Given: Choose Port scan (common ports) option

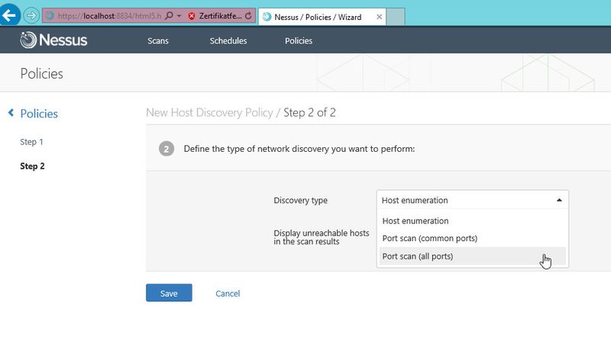Looking at the screenshot, I should (472, 238).
